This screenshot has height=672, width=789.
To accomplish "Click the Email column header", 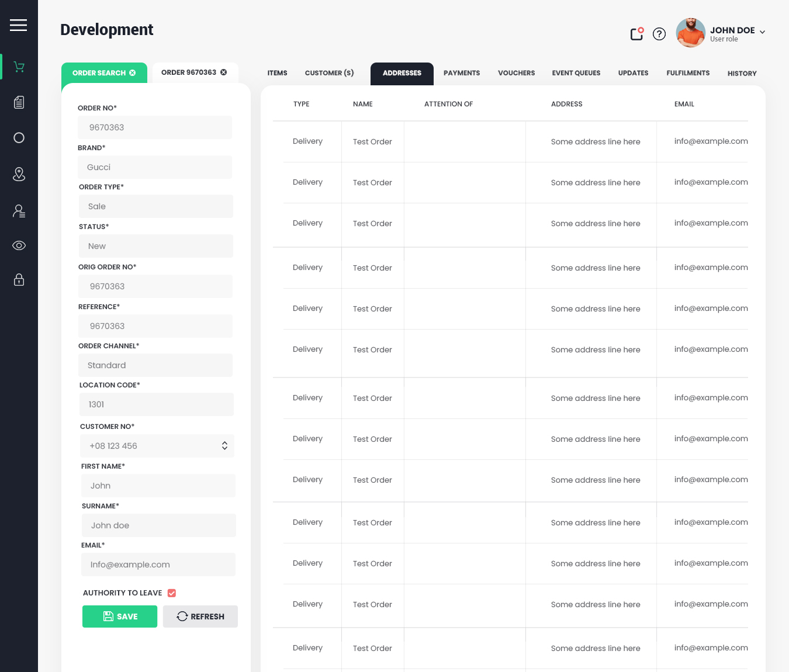I will tap(684, 104).
